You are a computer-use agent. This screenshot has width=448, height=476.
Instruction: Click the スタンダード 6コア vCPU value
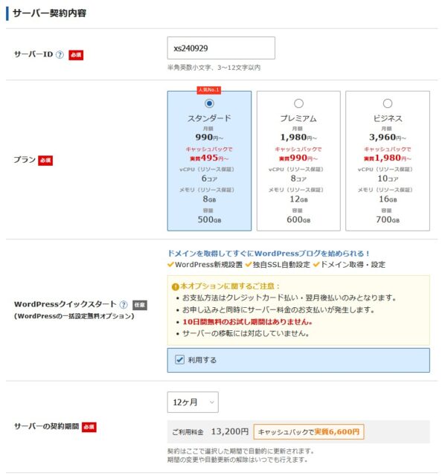(209, 178)
